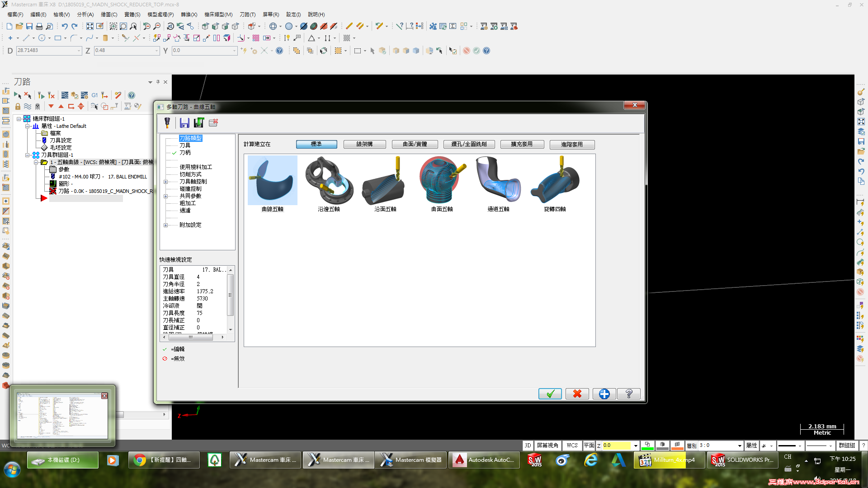This screenshot has width=868, height=488.
Task: Click the save parameters floppy disk icon
Action: coord(184,123)
